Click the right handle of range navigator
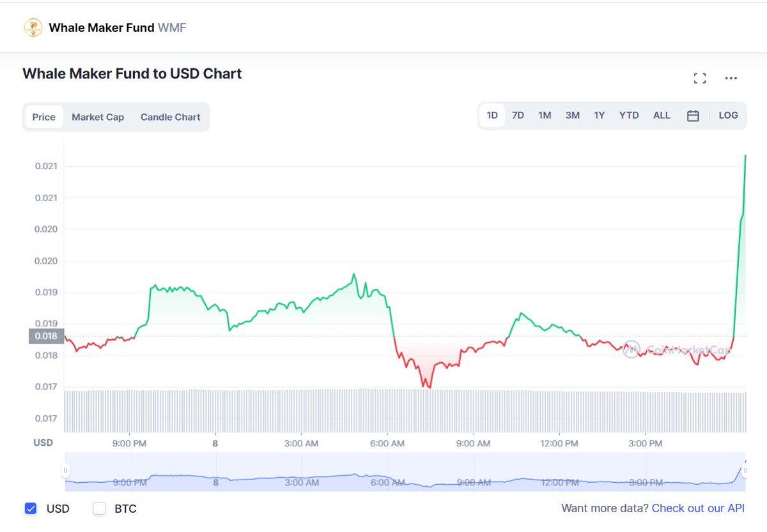The image size is (767, 532). click(746, 471)
